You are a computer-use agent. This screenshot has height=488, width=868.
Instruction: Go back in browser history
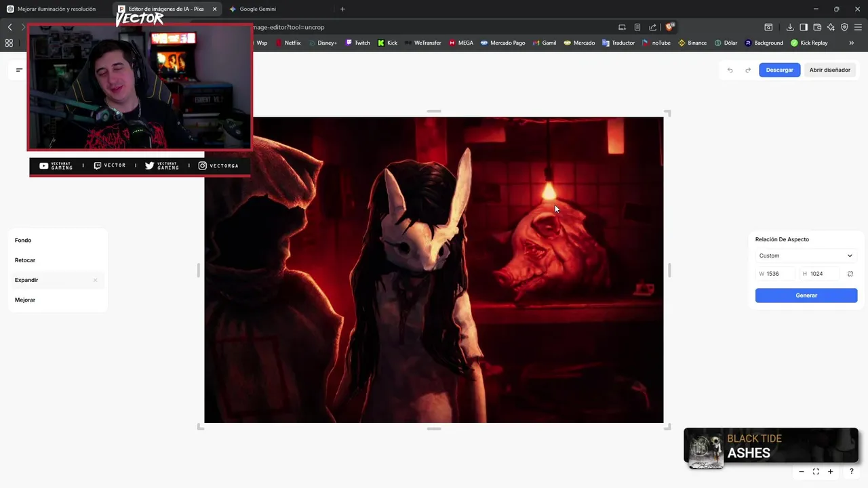(9, 27)
